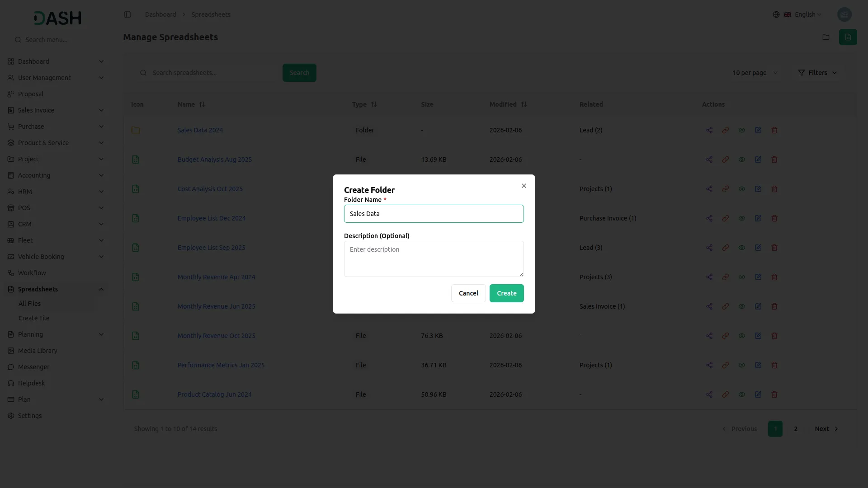
Task: Click eye icon for Monthly Revenue Oct 2025
Action: click(742, 336)
